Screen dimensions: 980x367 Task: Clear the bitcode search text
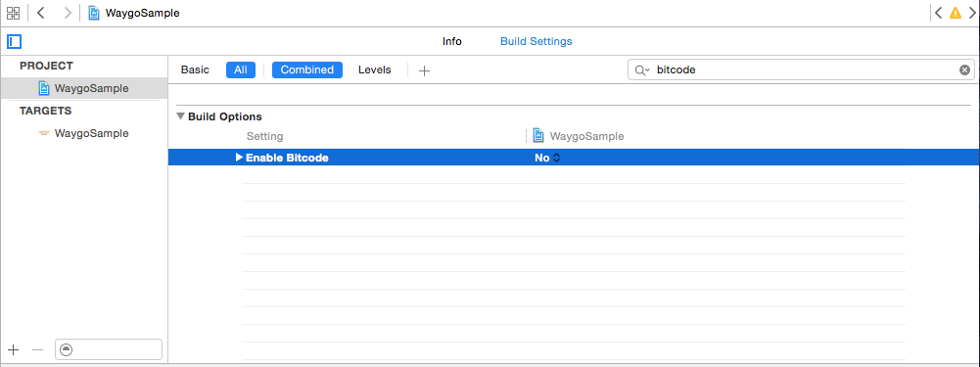click(964, 70)
